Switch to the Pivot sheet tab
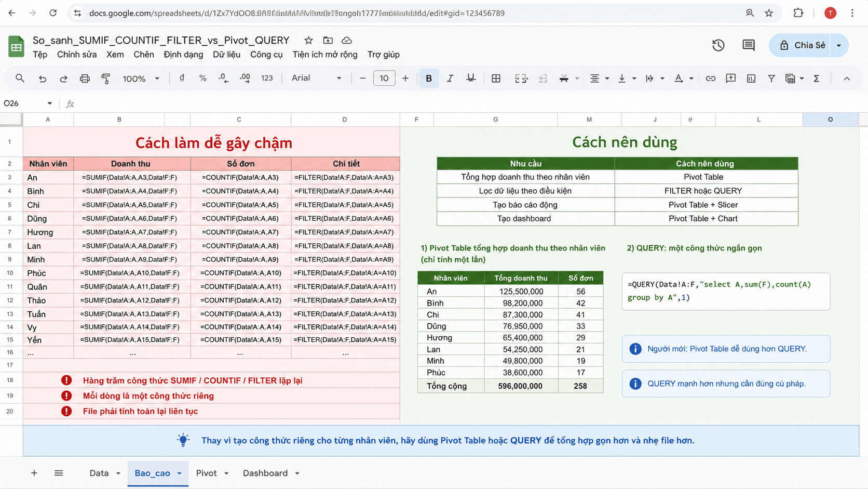Screen dimensions: 868x489 (x=206, y=473)
